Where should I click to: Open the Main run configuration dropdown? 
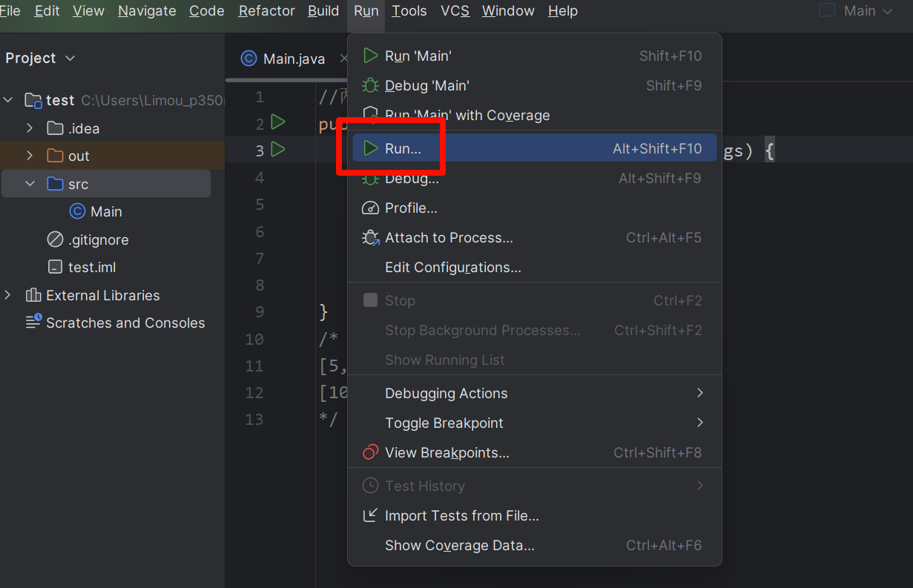coord(857,11)
